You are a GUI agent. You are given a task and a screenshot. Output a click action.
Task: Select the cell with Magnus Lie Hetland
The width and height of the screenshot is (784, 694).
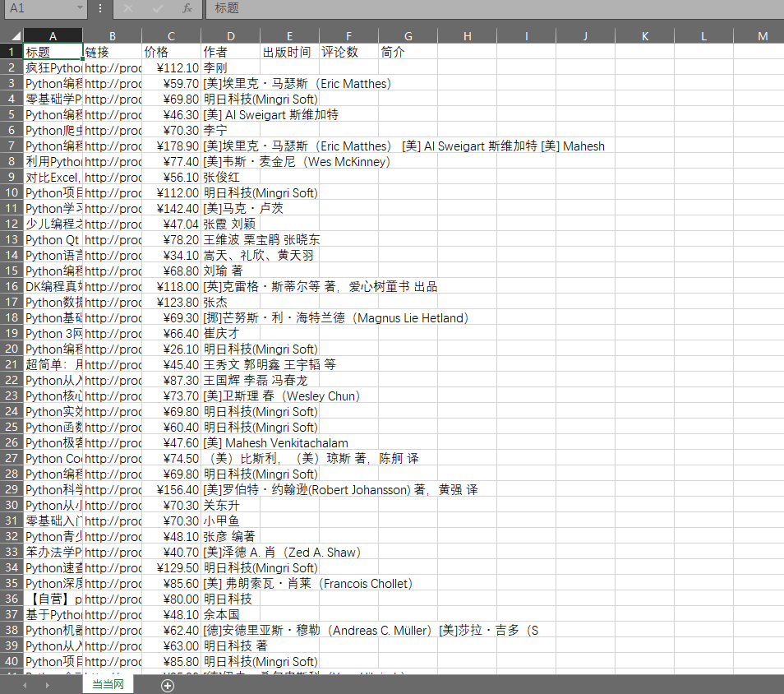tap(230, 317)
